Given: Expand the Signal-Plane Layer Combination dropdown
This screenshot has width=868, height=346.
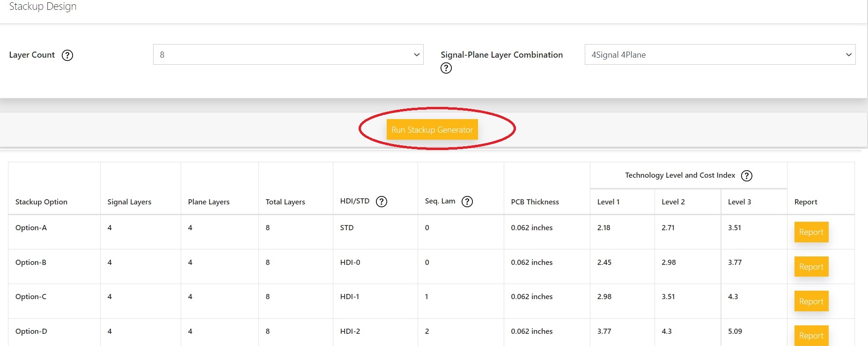Looking at the screenshot, I should (x=720, y=54).
